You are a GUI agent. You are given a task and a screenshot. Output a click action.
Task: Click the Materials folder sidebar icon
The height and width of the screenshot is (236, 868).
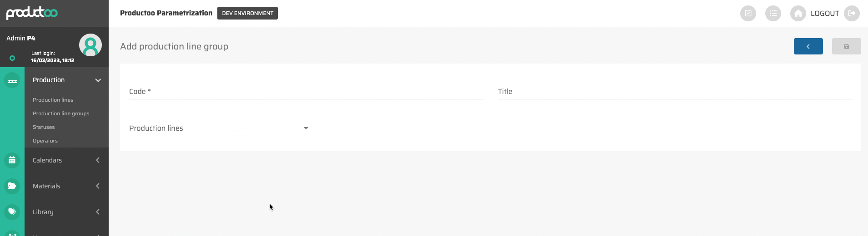[x=12, y=186]
